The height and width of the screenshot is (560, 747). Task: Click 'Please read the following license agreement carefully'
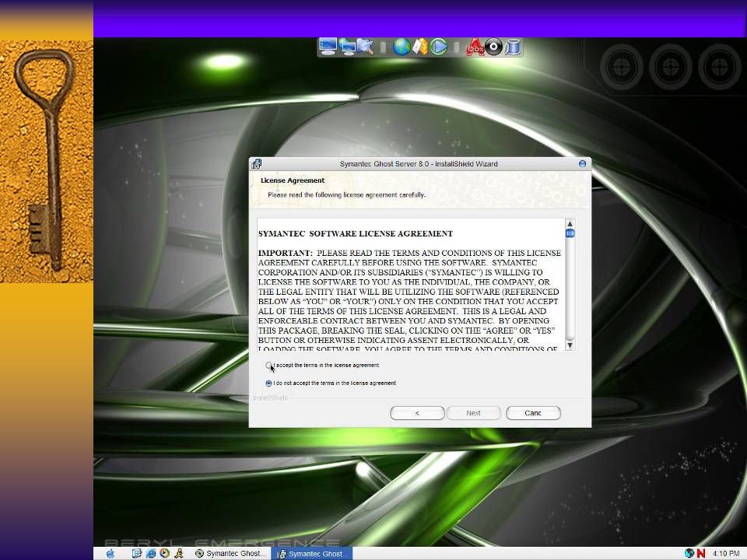click(346, 194)
